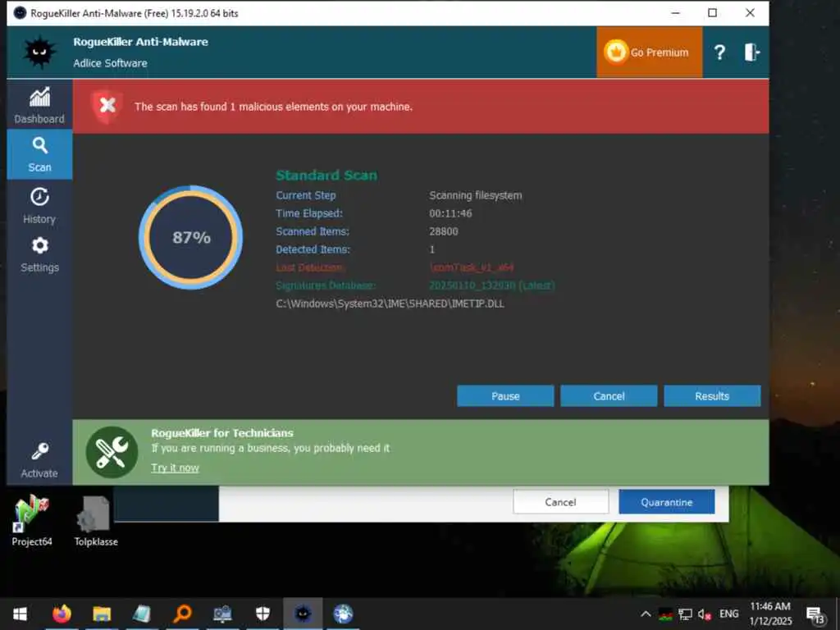Click the RogueKiller mascot logo
840x630 pixels.
39,52
